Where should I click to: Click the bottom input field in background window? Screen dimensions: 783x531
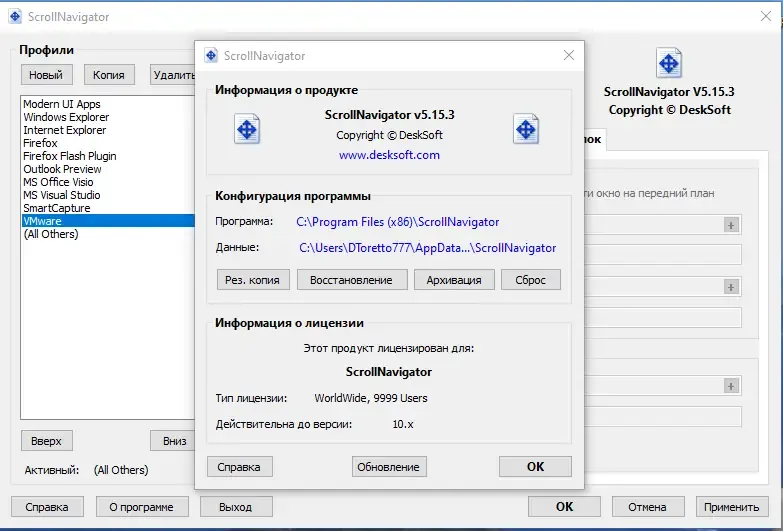pyautogui.click(x=663, y=417)
